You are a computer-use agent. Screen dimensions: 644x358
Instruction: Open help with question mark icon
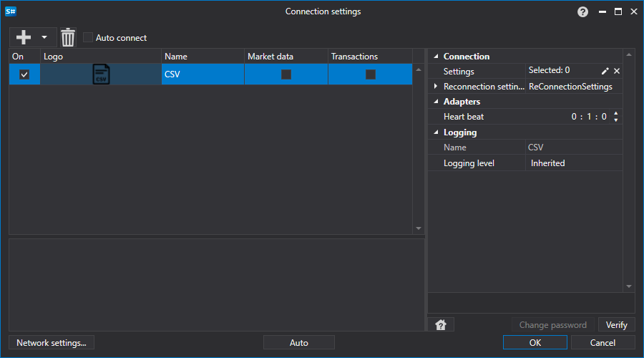[x=582, y=12]
